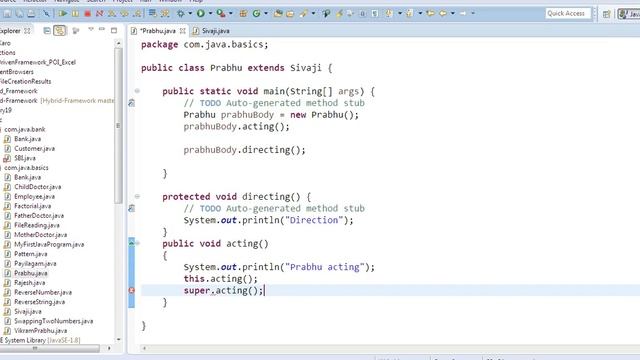Click the Quick Access search field
The width and height of the screenshot is (640, 360).
[x=568, y=14]
